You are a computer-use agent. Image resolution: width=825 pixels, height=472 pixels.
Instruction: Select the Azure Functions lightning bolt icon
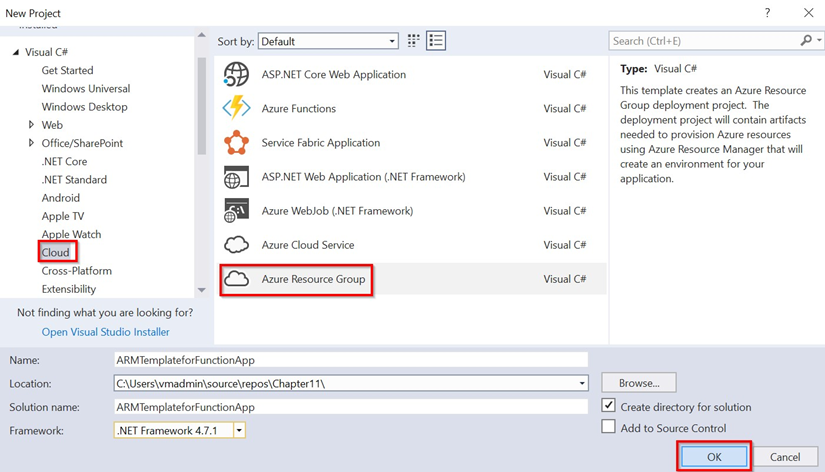[x=236, y=109]
